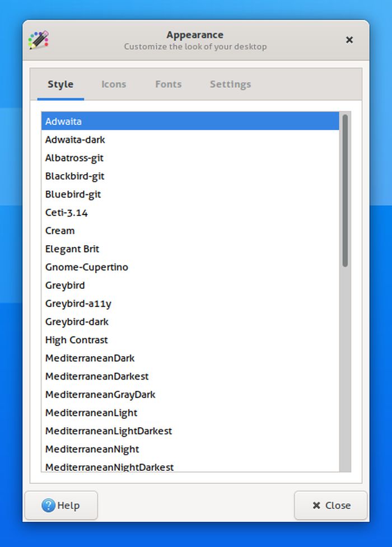Open the Fonts tab
392x547 pixels.
coord(168,85)
